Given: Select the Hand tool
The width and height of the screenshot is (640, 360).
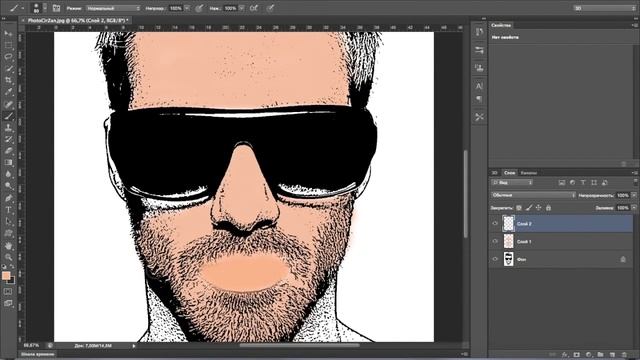Looking at the screenshot, I should pos(8,246).
